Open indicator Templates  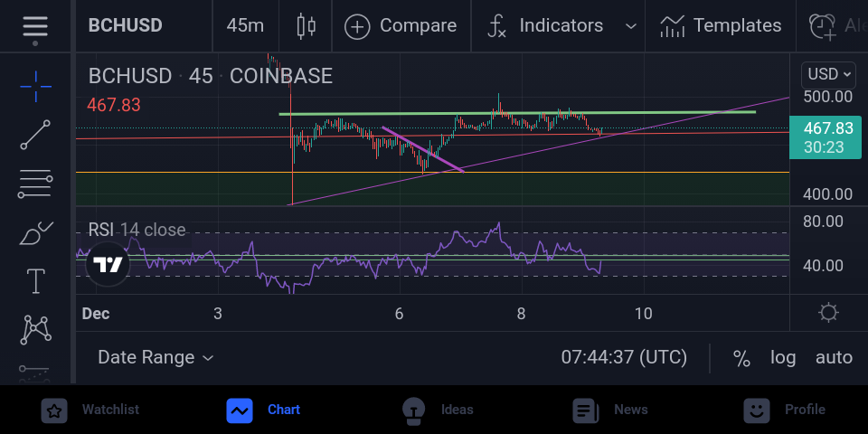[721, 26]
